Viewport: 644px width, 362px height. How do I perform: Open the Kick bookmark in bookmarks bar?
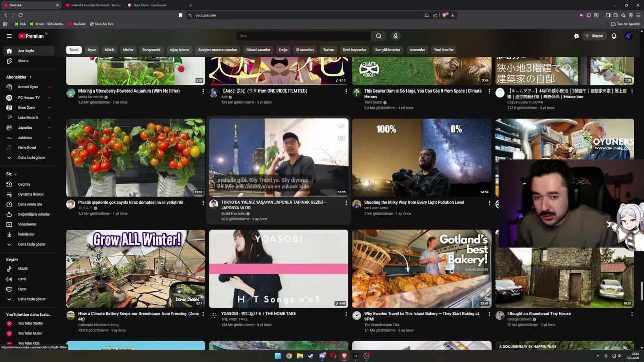[x=20, y=24]
